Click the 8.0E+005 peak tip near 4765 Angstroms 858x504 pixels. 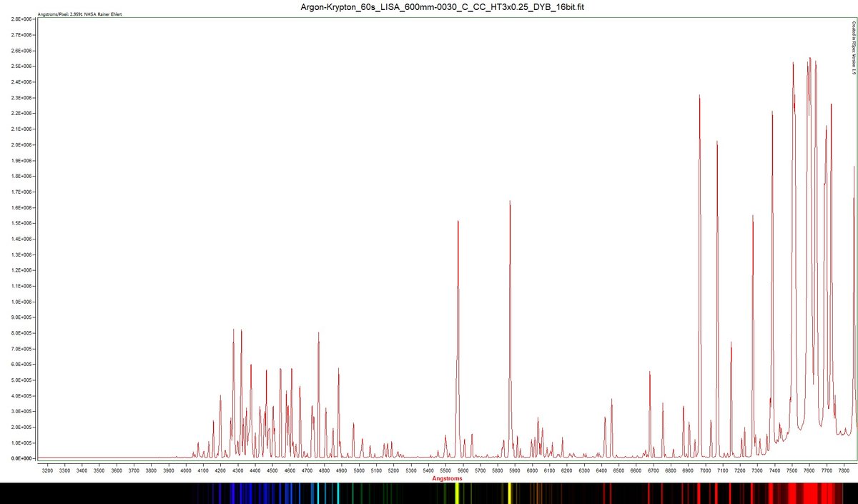319,333
